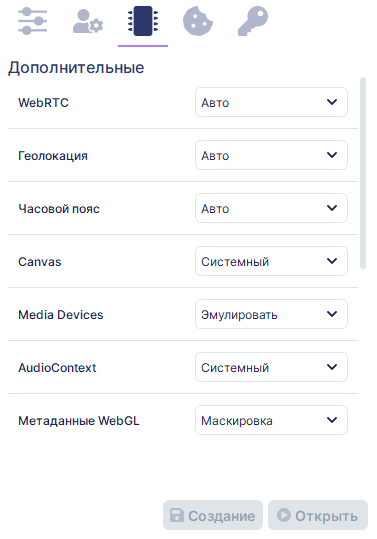
Task: Open the cookies tab icon
Action: 198,21
